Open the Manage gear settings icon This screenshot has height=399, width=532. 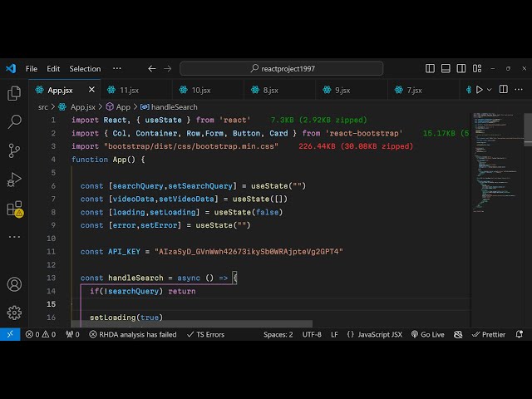click(14, 313)
